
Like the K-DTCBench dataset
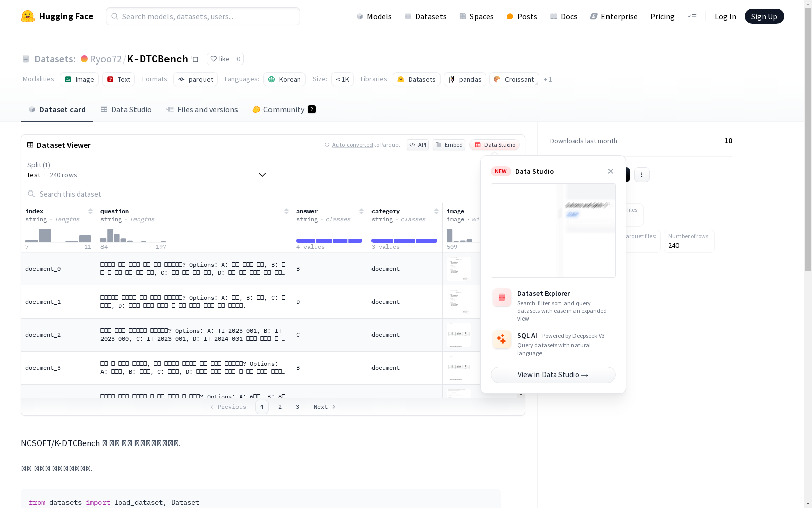[x=220, y=59]
